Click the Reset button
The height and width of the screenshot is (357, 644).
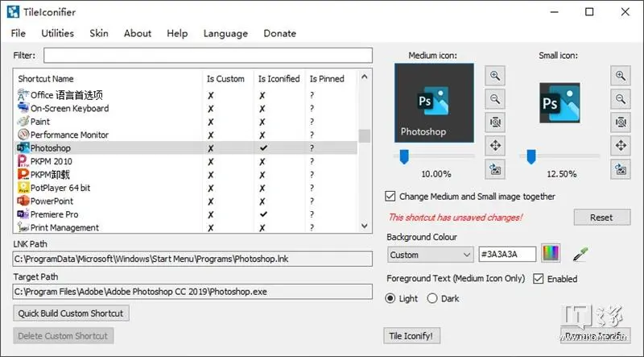pyautogui.click(x=601, y=217)
